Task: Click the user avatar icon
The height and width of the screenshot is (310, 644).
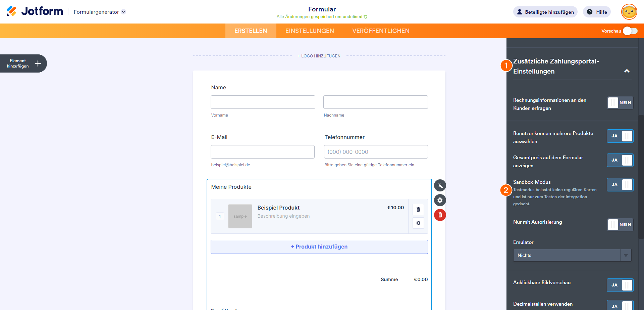Action: pos(629,12)
